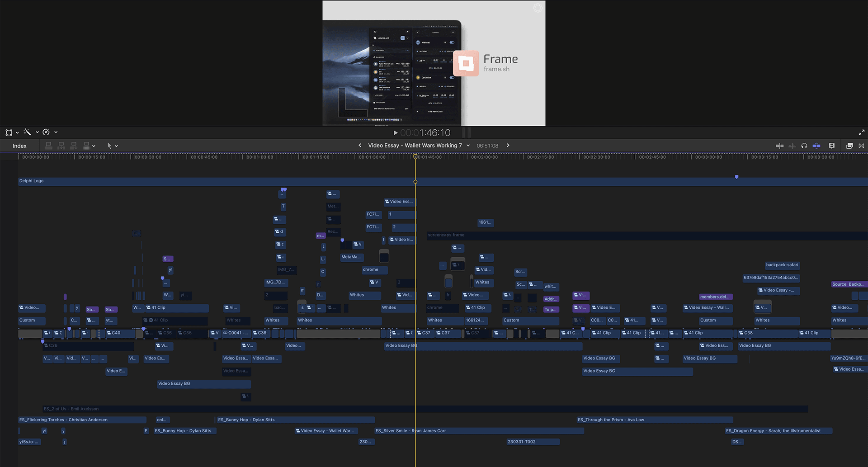Jump to 00:03:00:00 on the ruler

click(708, 157)
